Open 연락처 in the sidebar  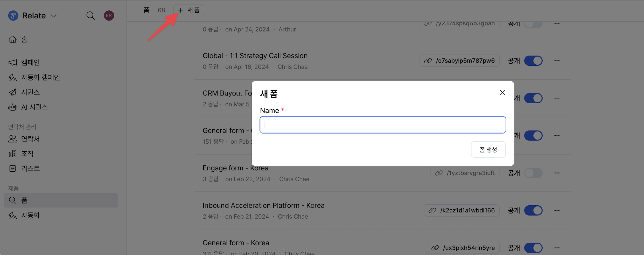coord(61,139)
